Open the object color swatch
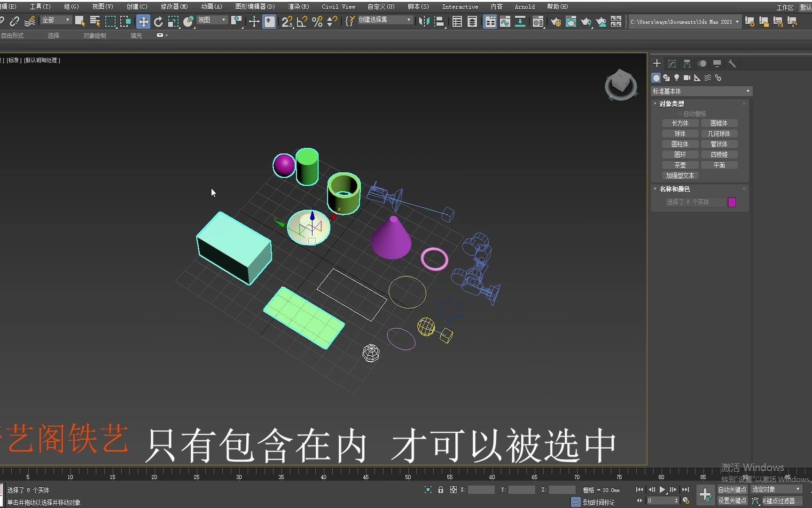 (x=731, y=202)
